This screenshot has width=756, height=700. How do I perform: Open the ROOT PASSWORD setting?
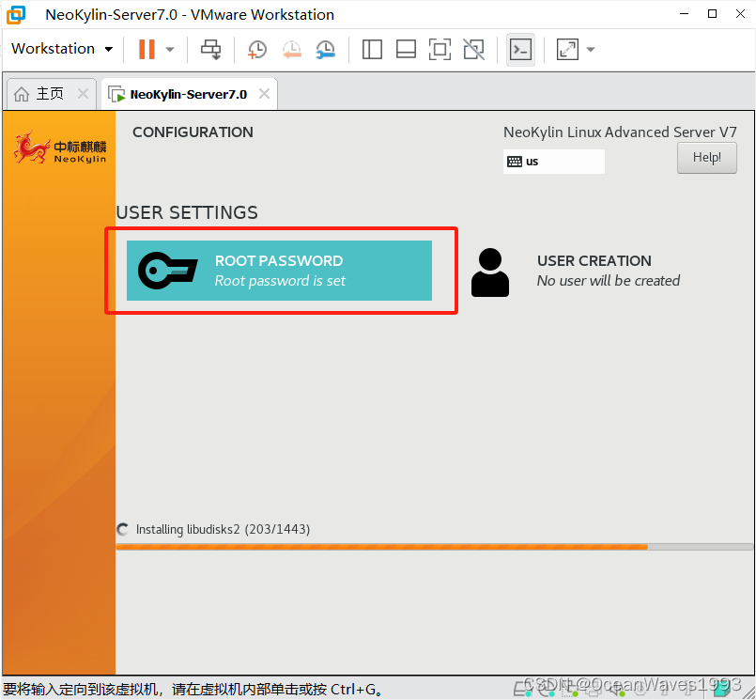(x=279, y=271)
